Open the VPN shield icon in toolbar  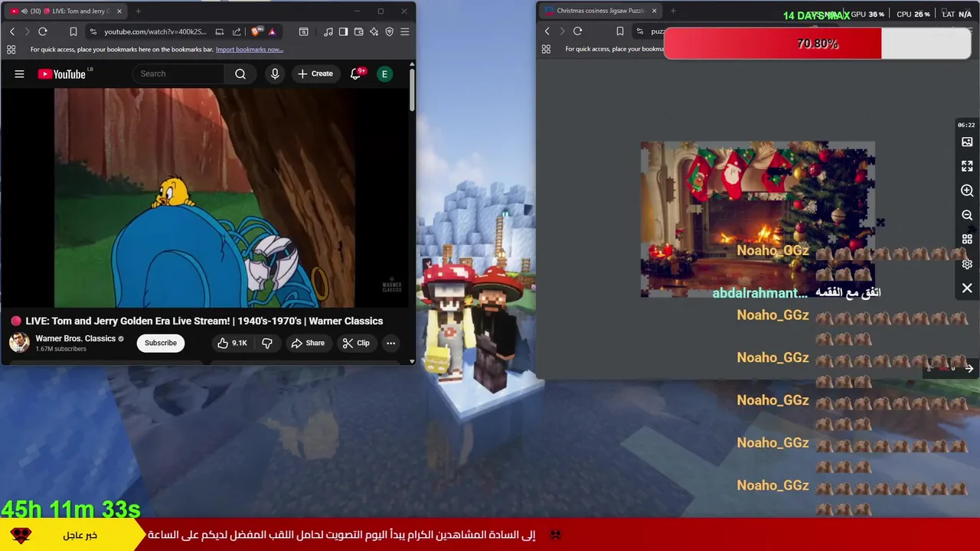tap(389, 31)
